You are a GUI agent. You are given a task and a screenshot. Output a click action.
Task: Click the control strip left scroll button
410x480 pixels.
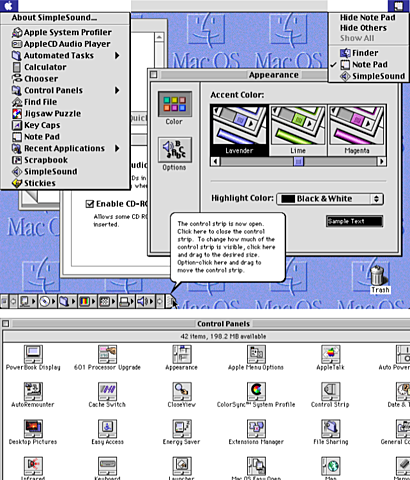pos(13,302)
